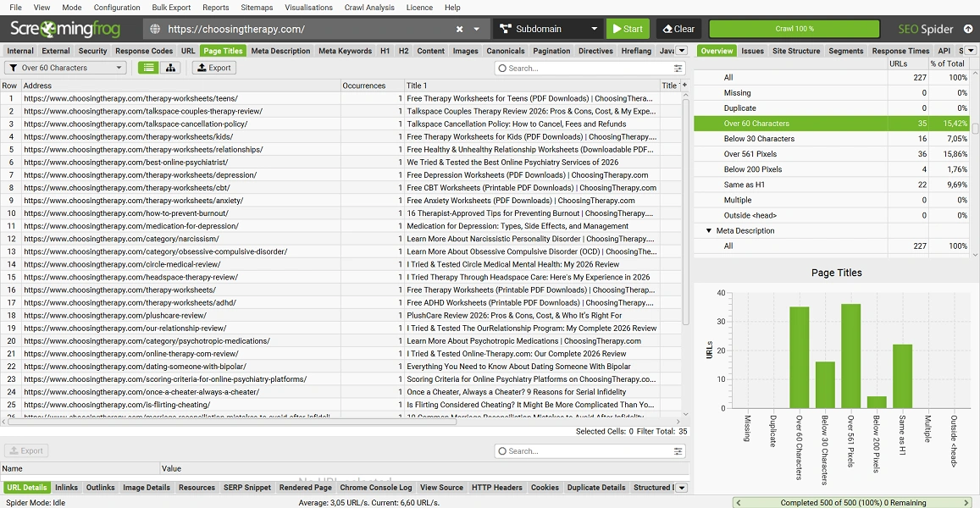Open the Crawl Analysis menu

369,8
